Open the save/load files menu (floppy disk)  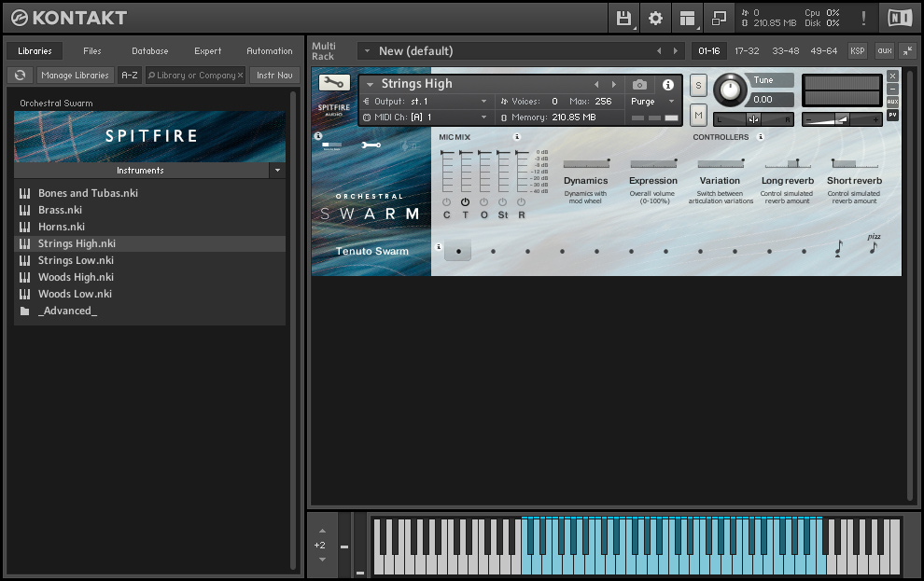pos(623,18)
